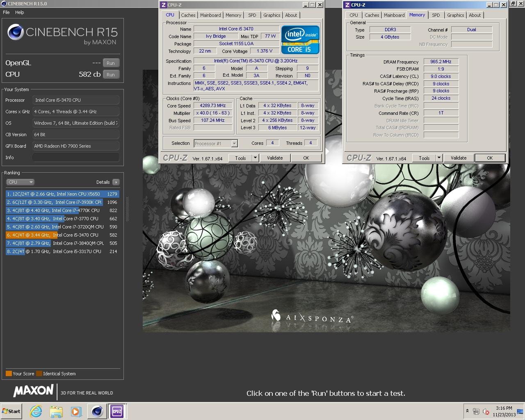525x420 pixels.
Task: Click the MAXON logo at bottom left
Action: tap(33, 391)
